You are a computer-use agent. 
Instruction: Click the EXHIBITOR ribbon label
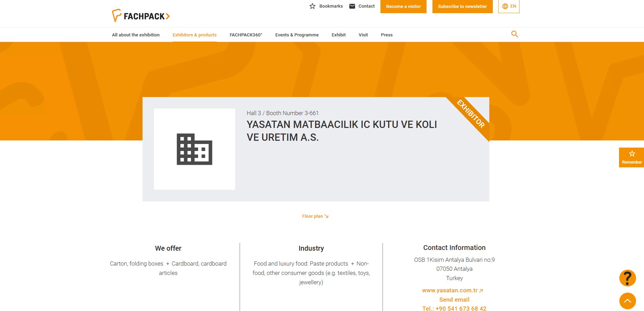471,114
